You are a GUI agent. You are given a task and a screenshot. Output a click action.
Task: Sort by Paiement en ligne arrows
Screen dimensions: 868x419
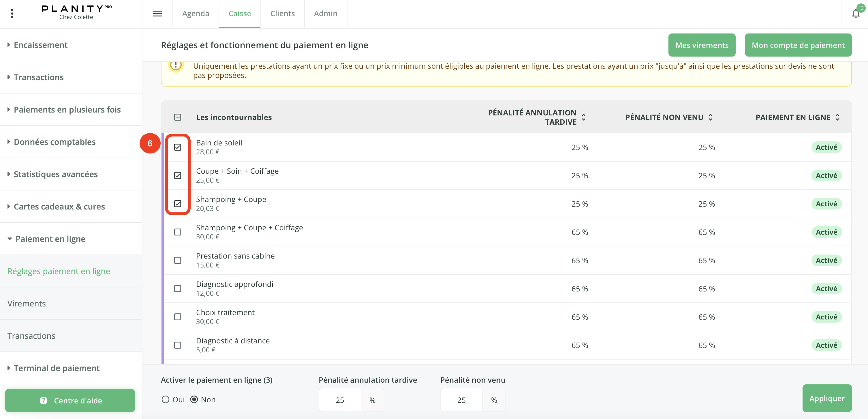pos(837,117)
